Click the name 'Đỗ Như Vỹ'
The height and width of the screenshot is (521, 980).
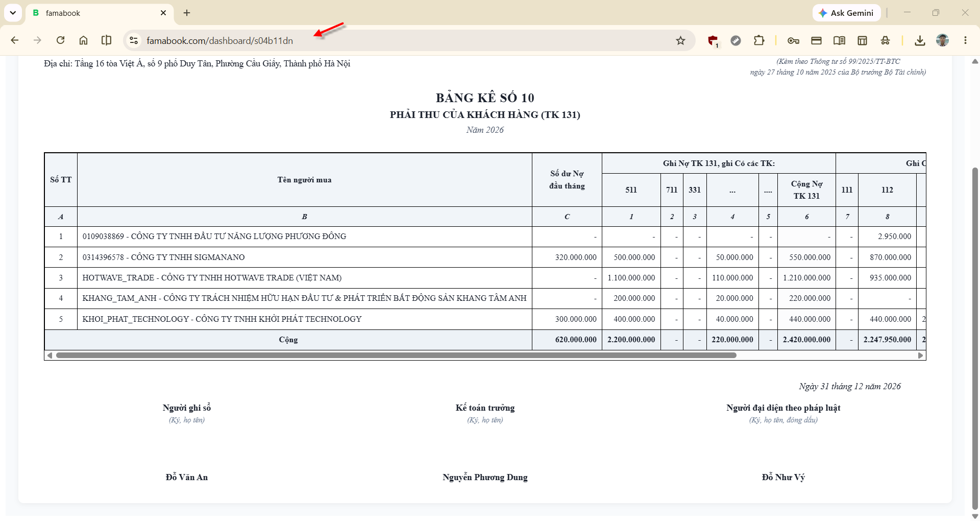tap(783, 477)
